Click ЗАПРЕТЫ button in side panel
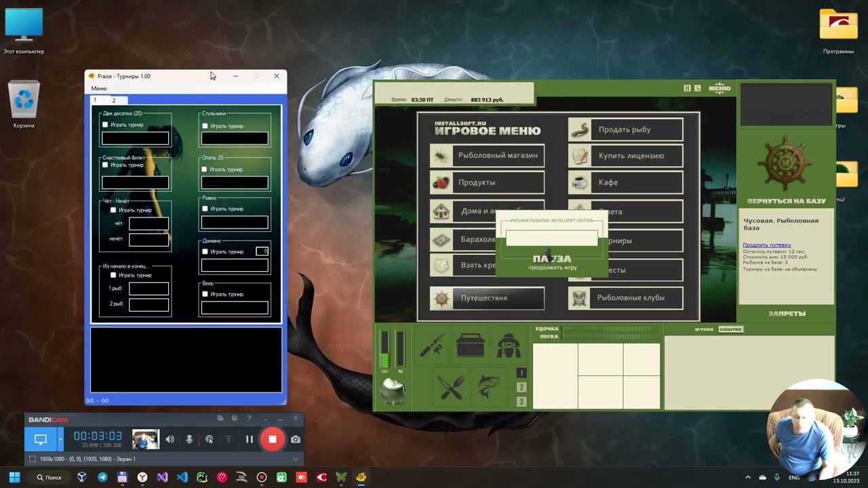This screenshot has height=488, width=868. pos(787,314)
